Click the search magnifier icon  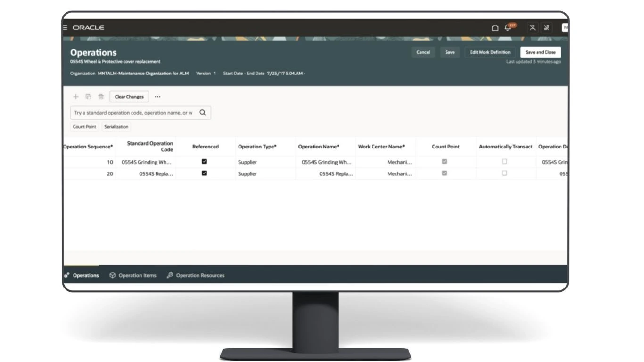tap(203, 113)
